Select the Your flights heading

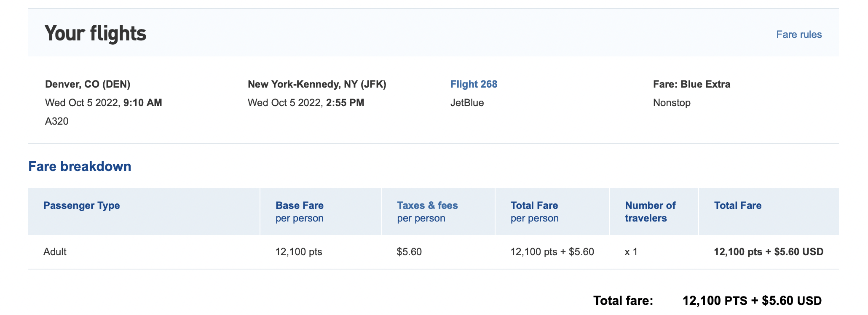(96, 33)
